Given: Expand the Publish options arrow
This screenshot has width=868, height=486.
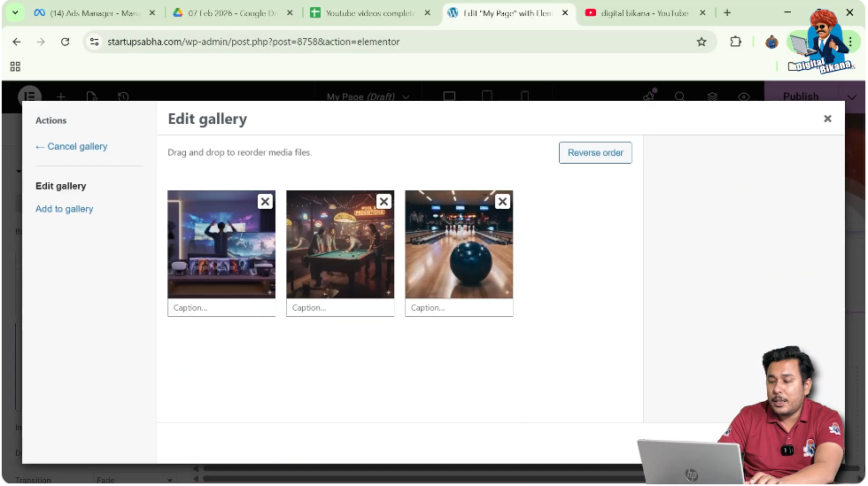Looking at the screenshot, I should 851,96.
